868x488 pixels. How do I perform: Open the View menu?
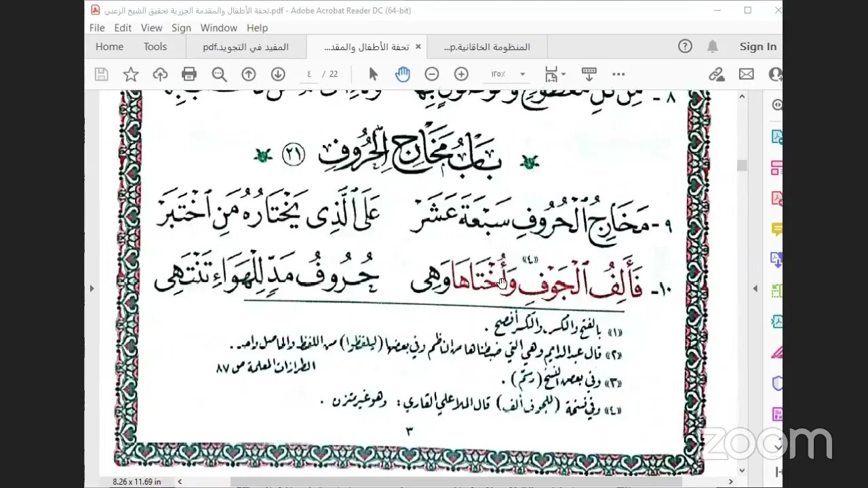151,28
